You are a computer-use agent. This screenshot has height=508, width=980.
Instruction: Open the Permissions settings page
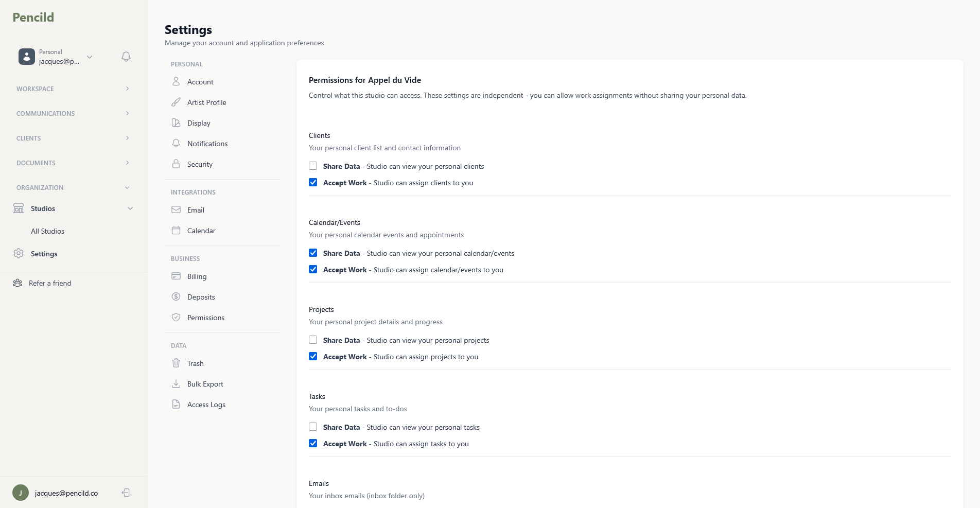coord(205,317)
